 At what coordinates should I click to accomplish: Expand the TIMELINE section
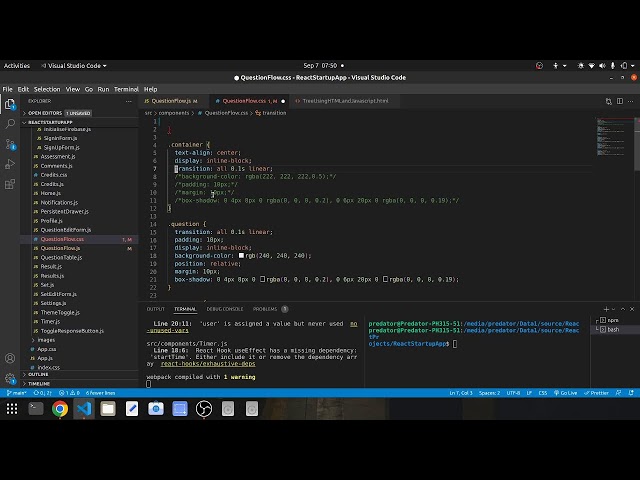[x=79, y=384]
